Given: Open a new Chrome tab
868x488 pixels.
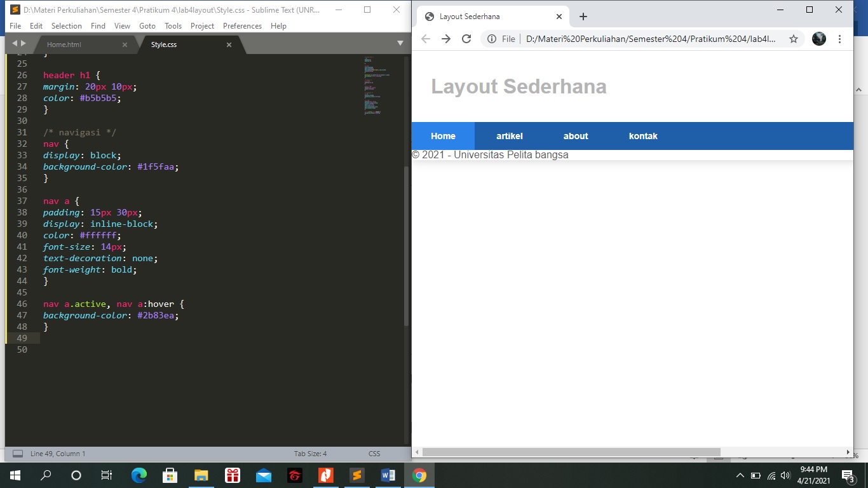Looking at the screenshot, I should coord(583,16).
